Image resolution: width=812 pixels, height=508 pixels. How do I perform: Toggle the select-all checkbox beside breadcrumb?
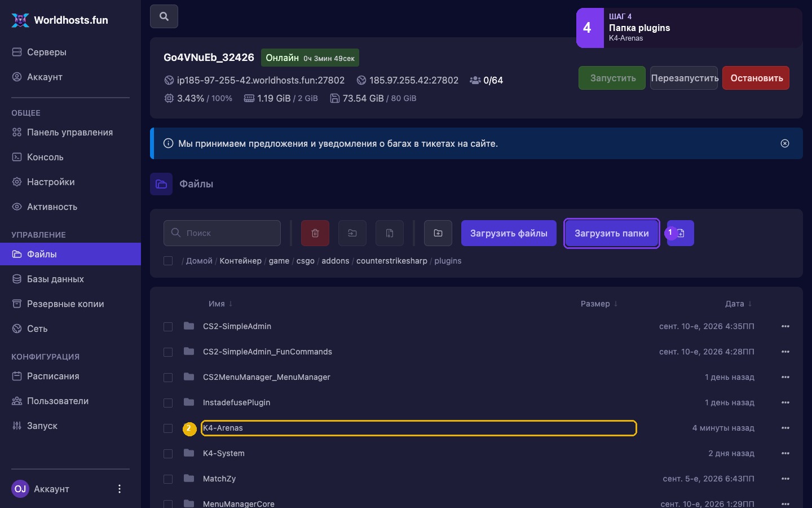[168, 261]
